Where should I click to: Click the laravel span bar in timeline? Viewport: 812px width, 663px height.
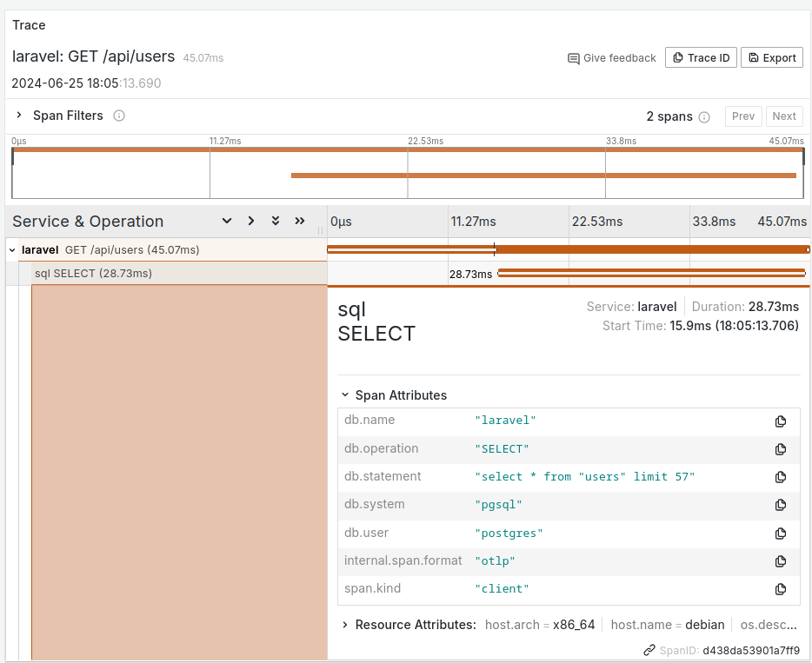[568, 249]
